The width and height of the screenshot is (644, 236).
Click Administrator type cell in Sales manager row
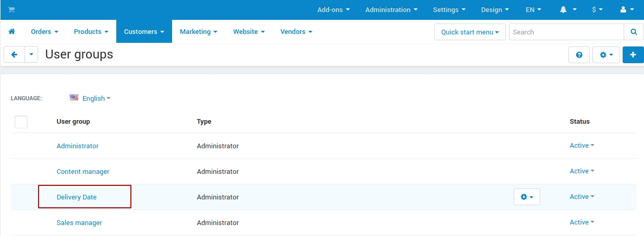[x=218, y=223]
